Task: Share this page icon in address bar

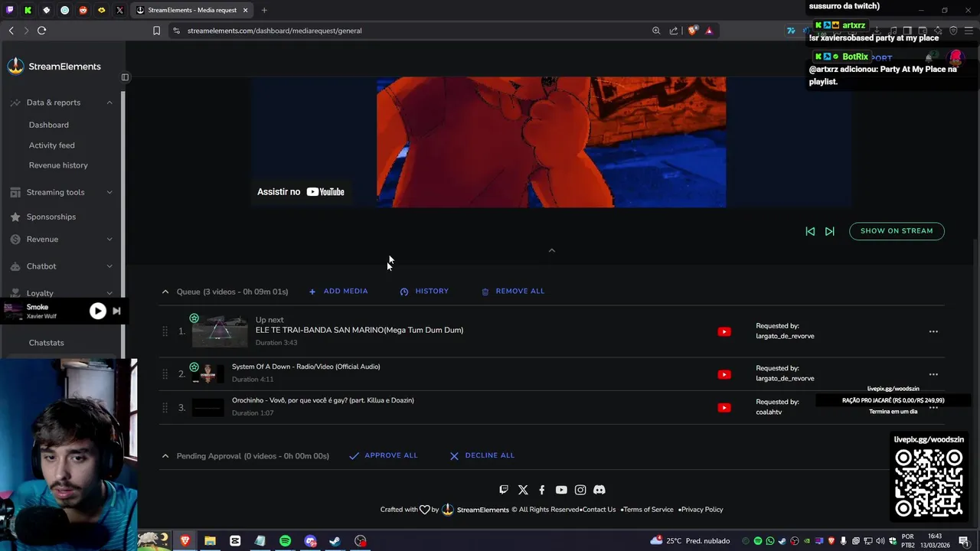Action: tap(674, 31)
